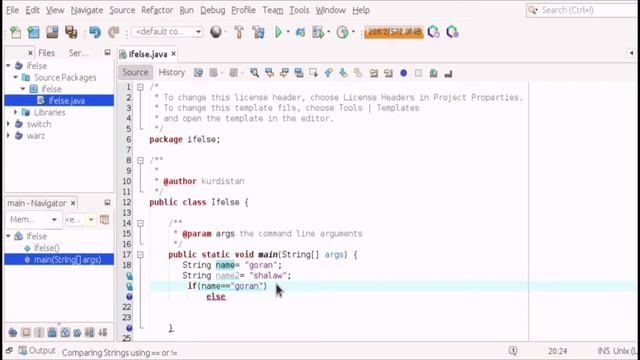
Task: Click Find Previous Occurrence editor icon
Action: click(x=269, y=73)
